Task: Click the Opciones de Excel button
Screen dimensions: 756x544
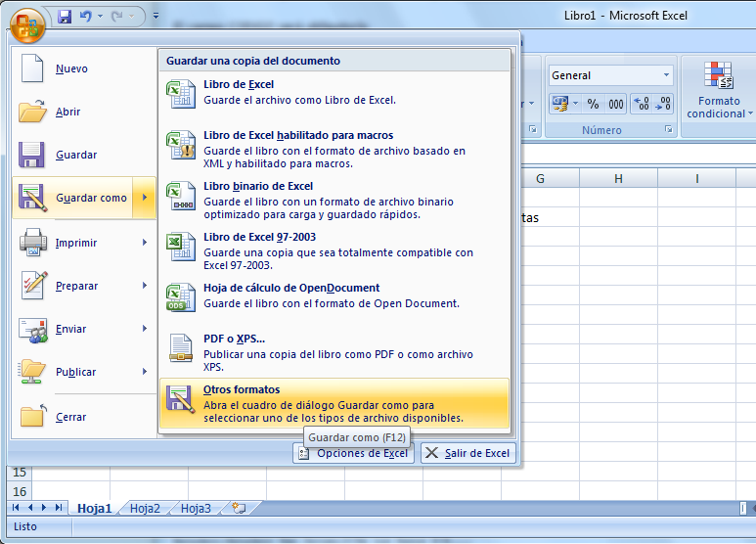Action: tap(353, 453)
